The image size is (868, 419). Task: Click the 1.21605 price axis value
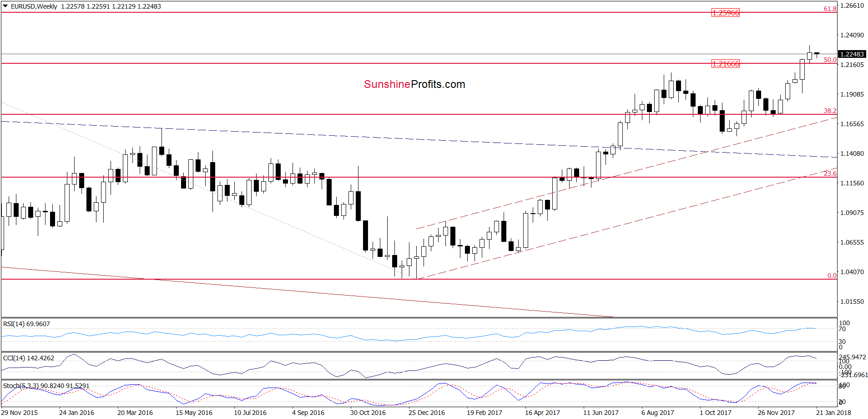852,65
